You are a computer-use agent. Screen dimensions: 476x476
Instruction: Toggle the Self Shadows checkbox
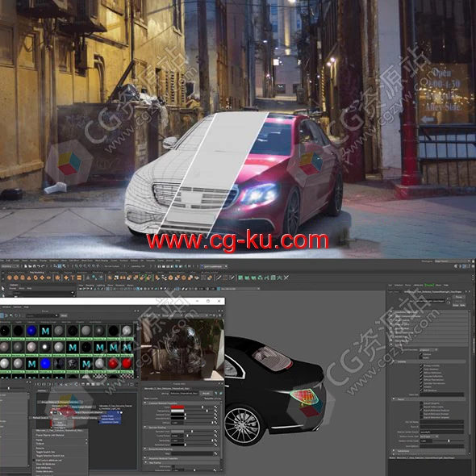point(421,390)
